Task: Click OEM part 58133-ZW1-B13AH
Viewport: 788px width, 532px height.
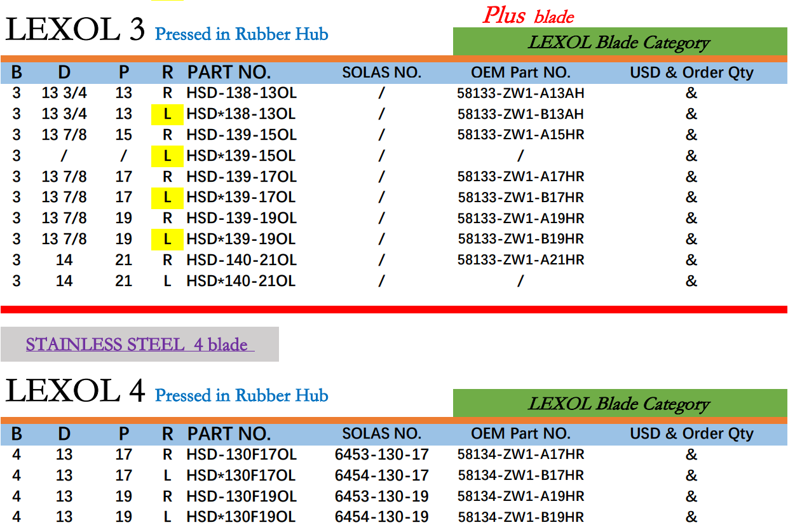Action: 520,114
